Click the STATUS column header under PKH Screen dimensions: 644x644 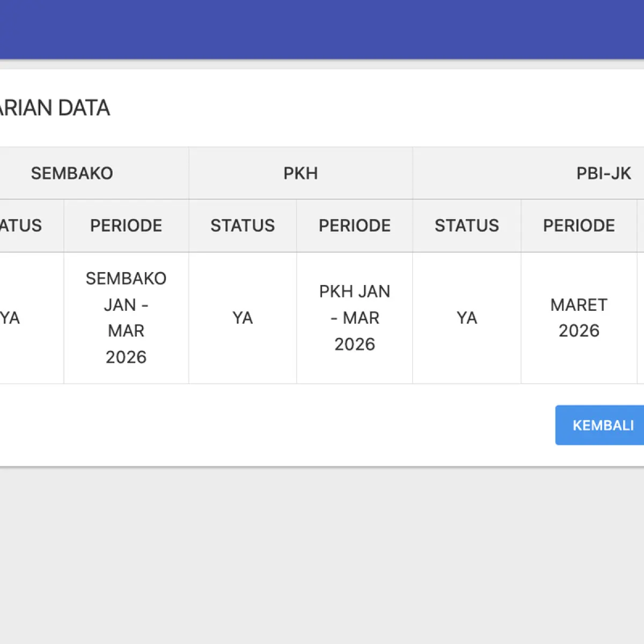pos(243,225)
